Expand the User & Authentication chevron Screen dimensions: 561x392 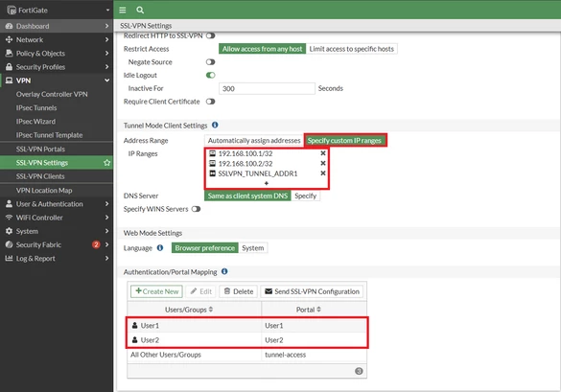[x=106, y=204]
